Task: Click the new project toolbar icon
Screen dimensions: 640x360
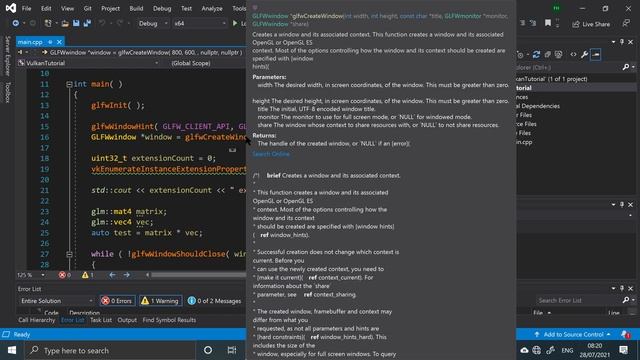Action: tap(48, 23)
